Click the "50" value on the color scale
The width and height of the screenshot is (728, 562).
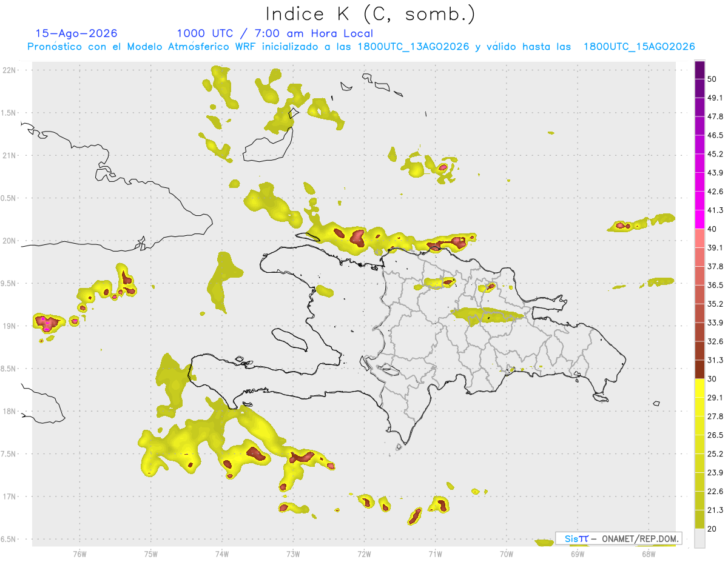coord(712,79)
